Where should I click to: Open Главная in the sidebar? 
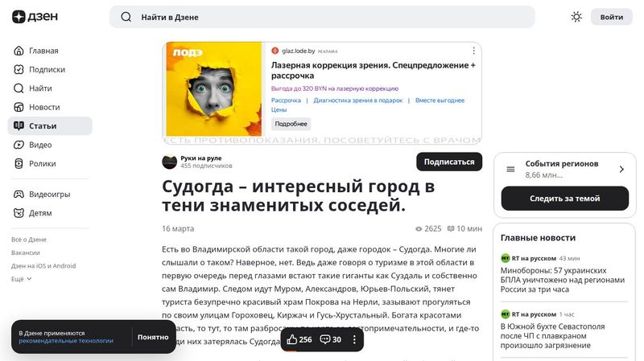coord(43,51)
